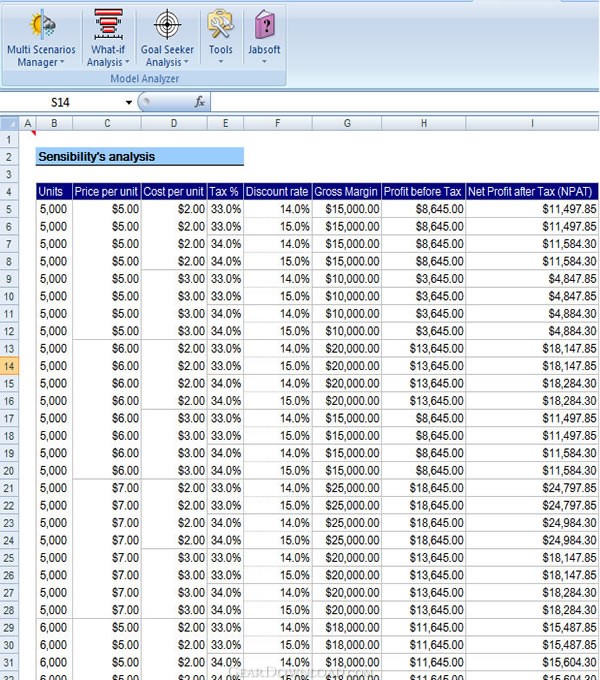Click the Gross Margin header cell

347,192
